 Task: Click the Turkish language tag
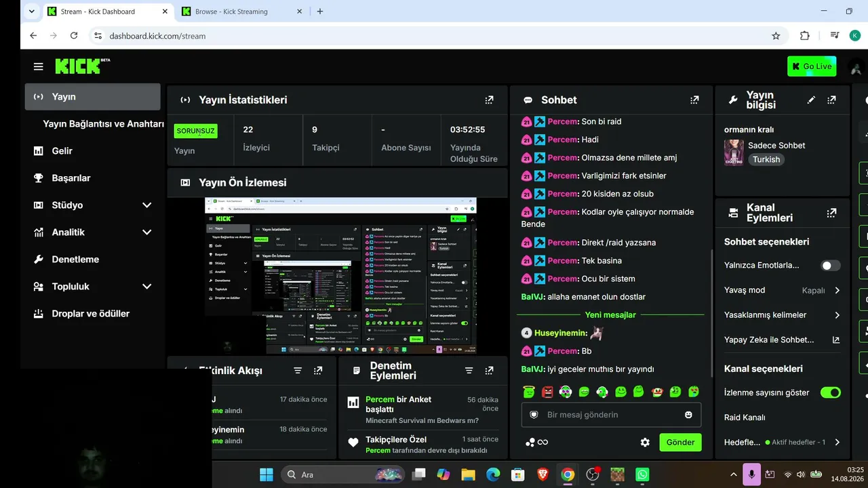(x=766, y=159)
